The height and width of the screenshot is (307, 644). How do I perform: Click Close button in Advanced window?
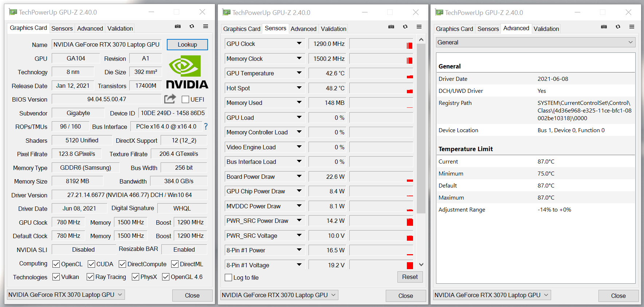point(619,296)
